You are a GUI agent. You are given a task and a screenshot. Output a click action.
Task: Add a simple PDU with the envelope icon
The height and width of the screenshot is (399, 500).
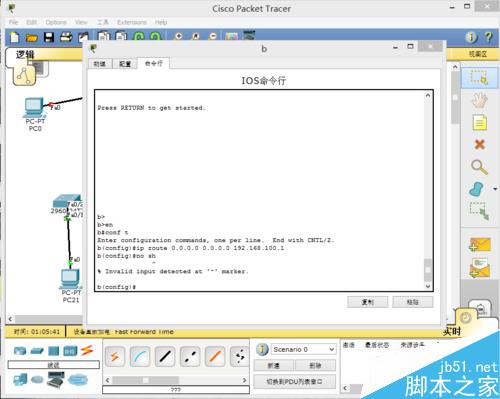479,245
